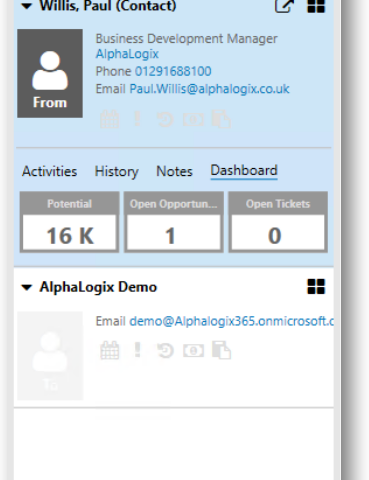Viewport: 369px width, 480px height.
Task: Select the Dashboard tab
Action: [244, 171]
